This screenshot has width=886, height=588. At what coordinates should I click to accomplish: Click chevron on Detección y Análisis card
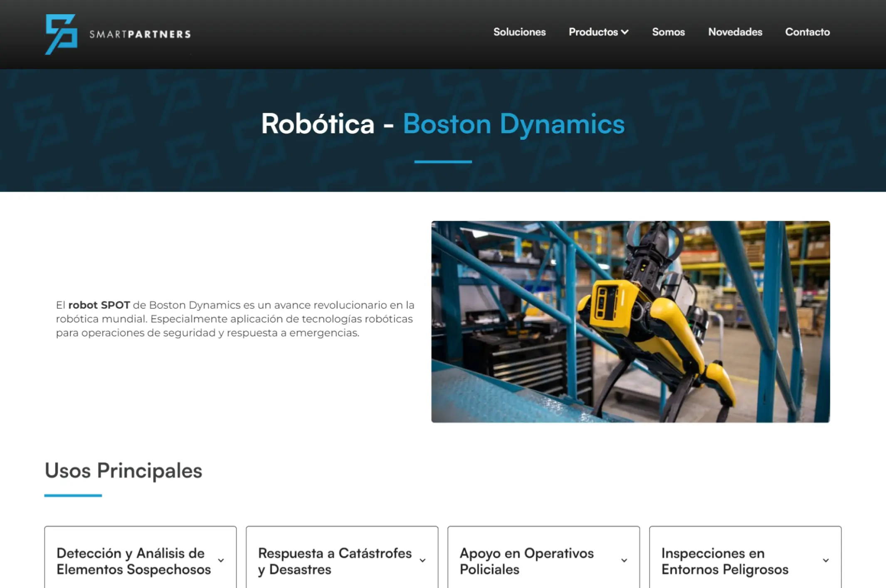pyautogui.click(x=221, y=561)
